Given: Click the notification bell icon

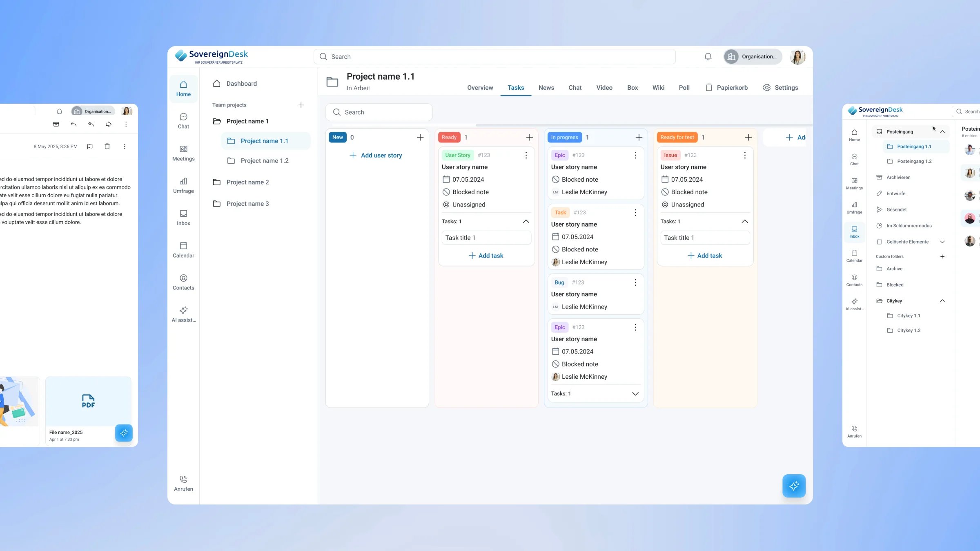Looking at the screenshot, I should click(x=708, y=57).
